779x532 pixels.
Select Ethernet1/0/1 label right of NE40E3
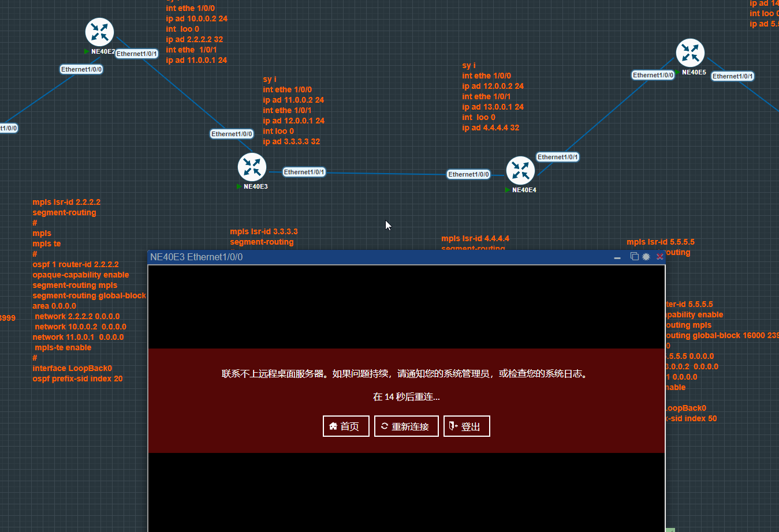(x=304, y=172)
